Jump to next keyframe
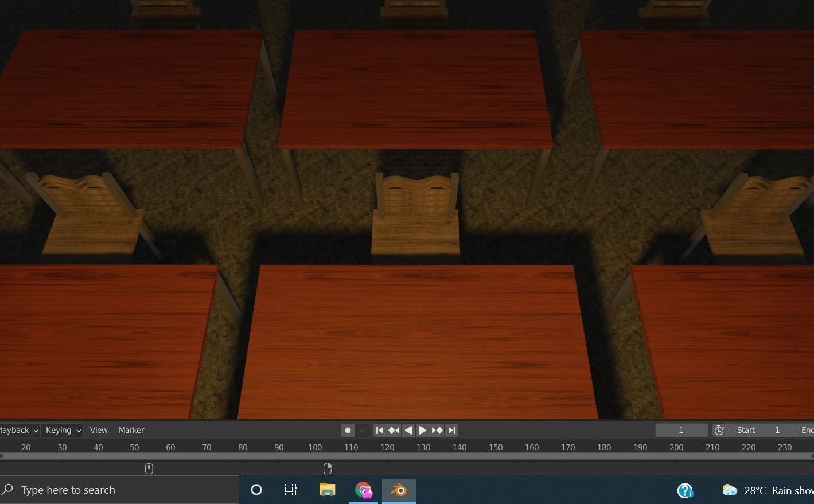This screenshot has width=814, height=504. pos(437,430)
